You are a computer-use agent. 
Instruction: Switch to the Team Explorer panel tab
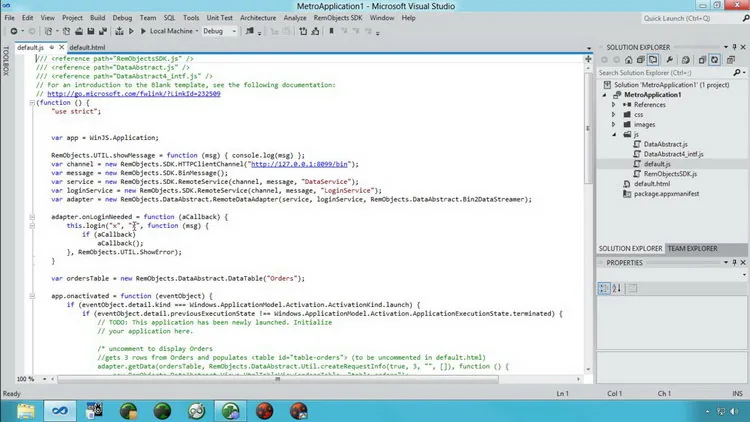pyautogui.click(x=692, y=248)
